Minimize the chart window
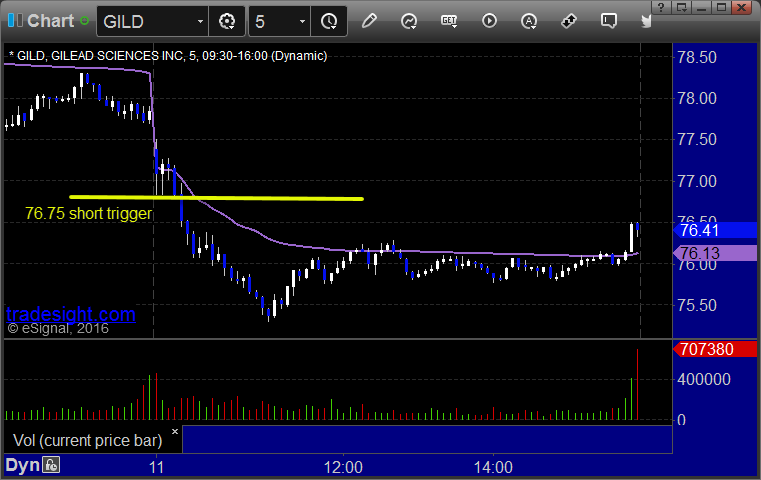Screen dimensions: 761x480 tap(702, 7)
